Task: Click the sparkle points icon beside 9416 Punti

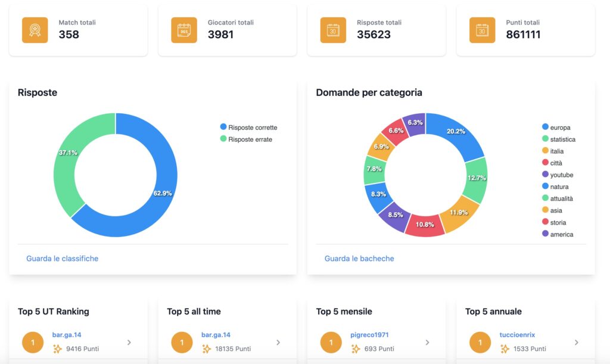Action: (57, 349)
